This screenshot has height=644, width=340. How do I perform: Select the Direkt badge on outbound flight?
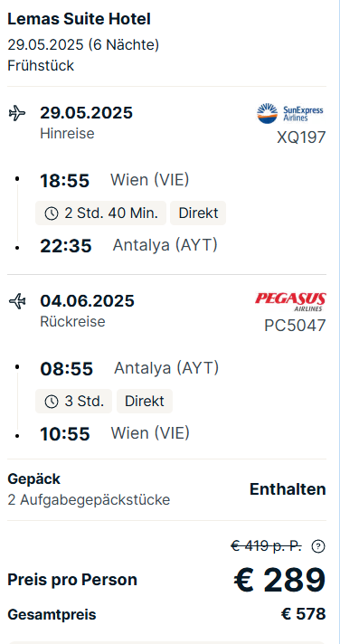point(198,213)
